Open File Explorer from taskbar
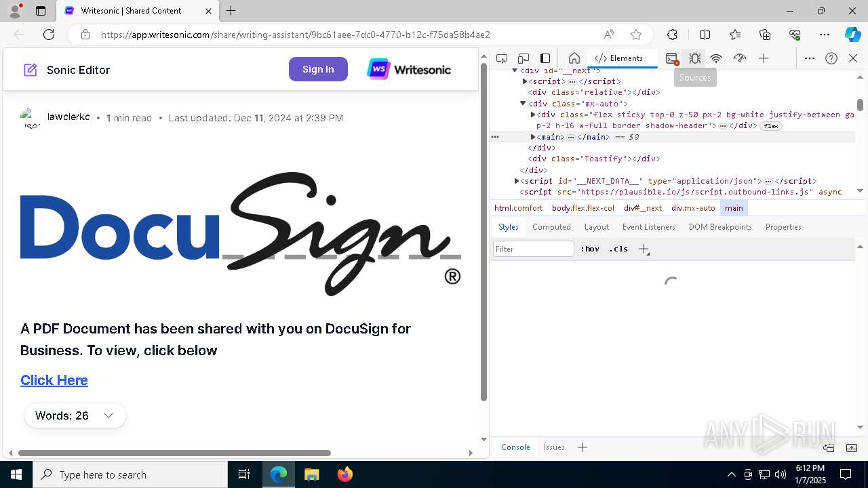This screenshot has height=488, width=868. click(x=311, y=474)
